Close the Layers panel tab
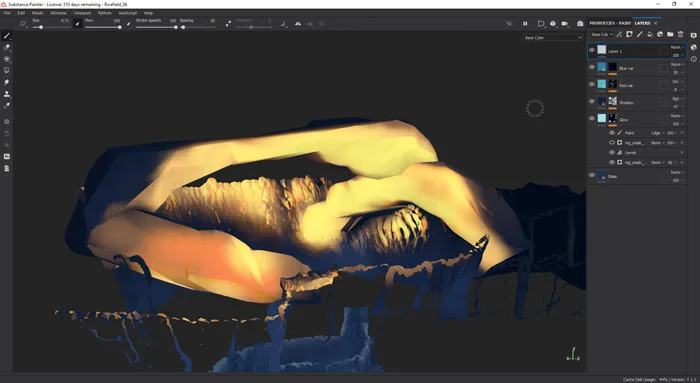This screenshot has height=383, width=700. [x=656, y=23]
